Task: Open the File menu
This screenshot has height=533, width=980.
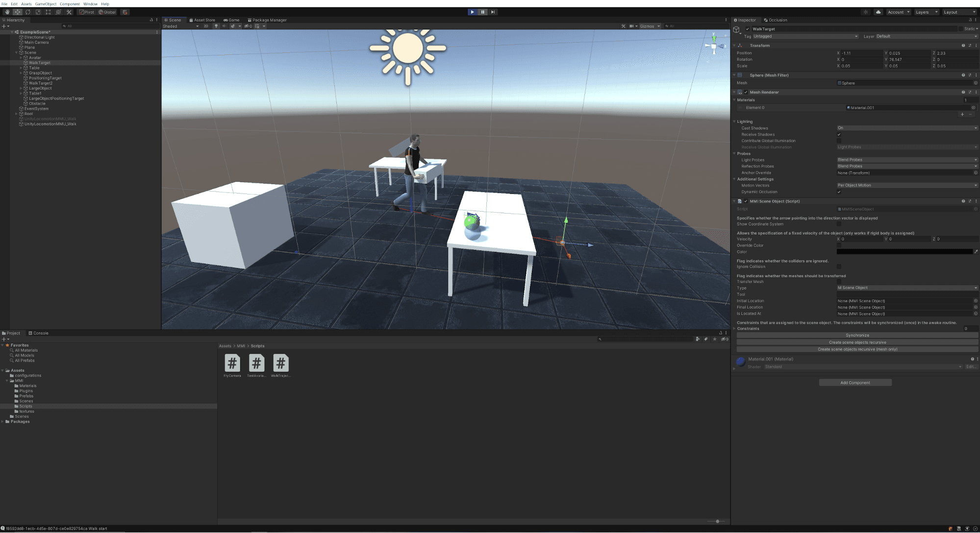Action: (x=4, y=3)
